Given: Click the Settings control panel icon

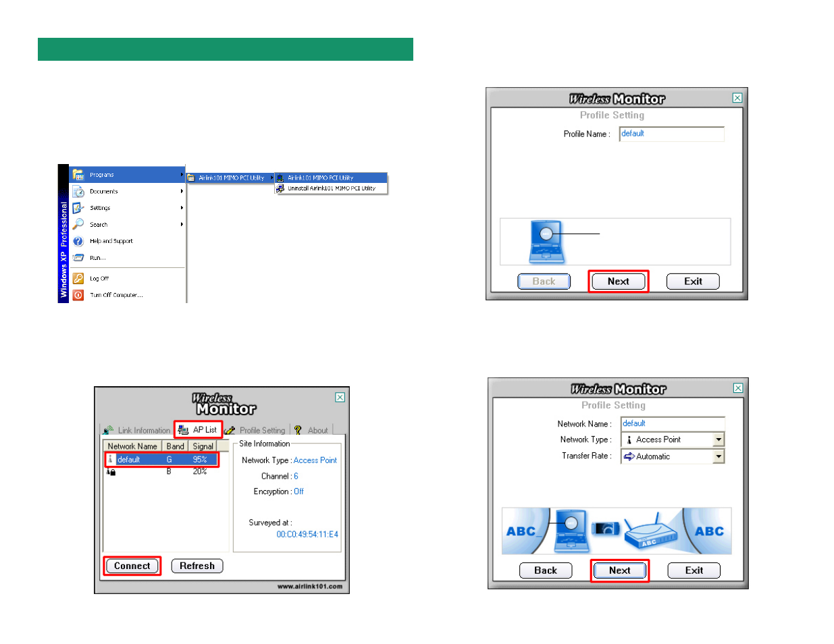Looking at the screenshot, I should point(78,208).
